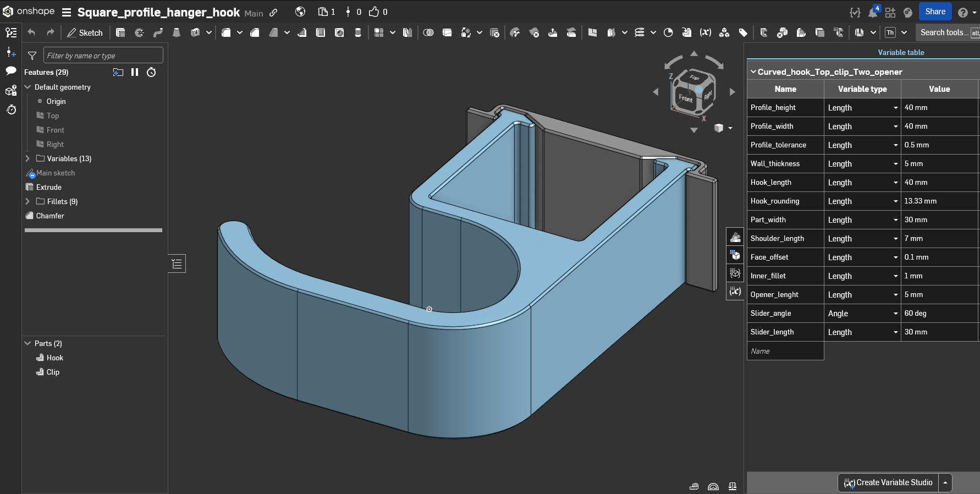
Task: Select the Revolve tool icon
Action: (139, 33)
